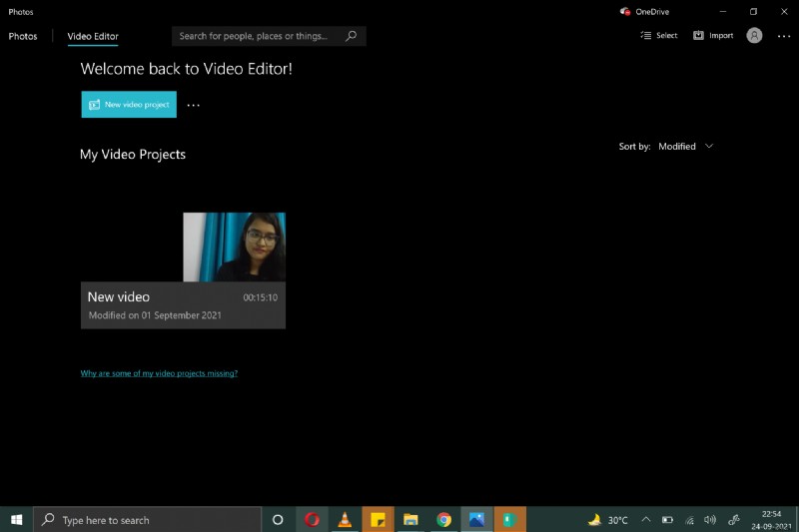Click the pen link icon in tray

click(734, 520)
